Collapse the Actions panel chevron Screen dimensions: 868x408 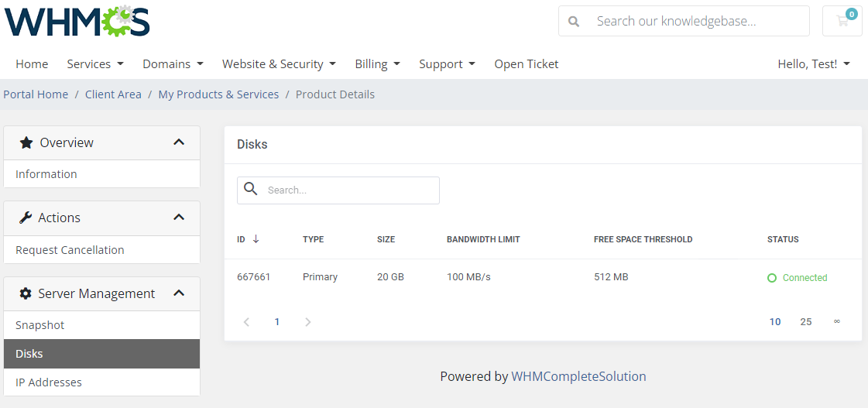point(179,218)
